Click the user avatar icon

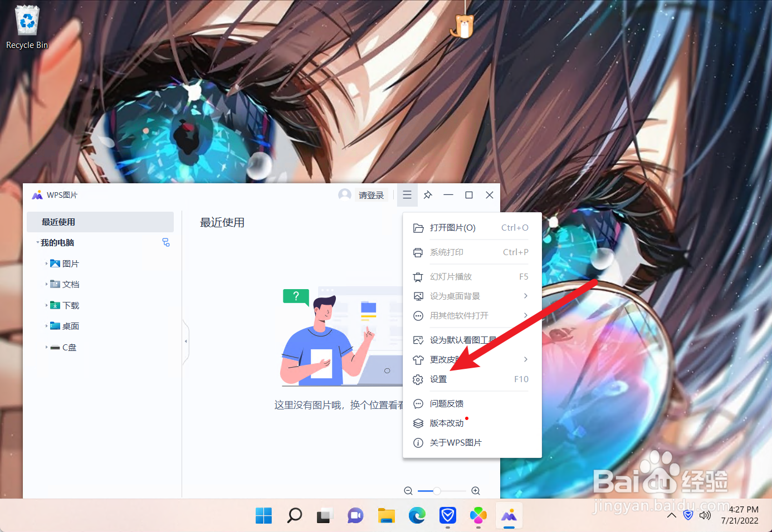[345, 194]
